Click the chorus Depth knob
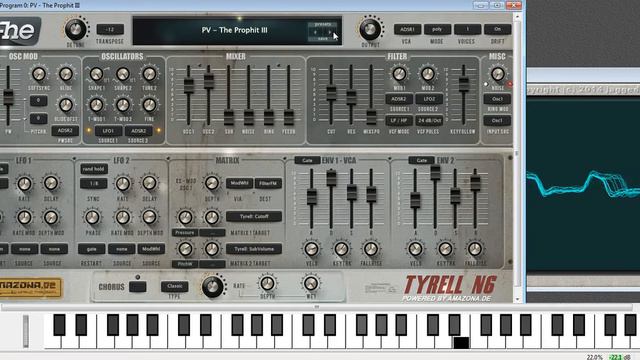 [x=267, y=283]
